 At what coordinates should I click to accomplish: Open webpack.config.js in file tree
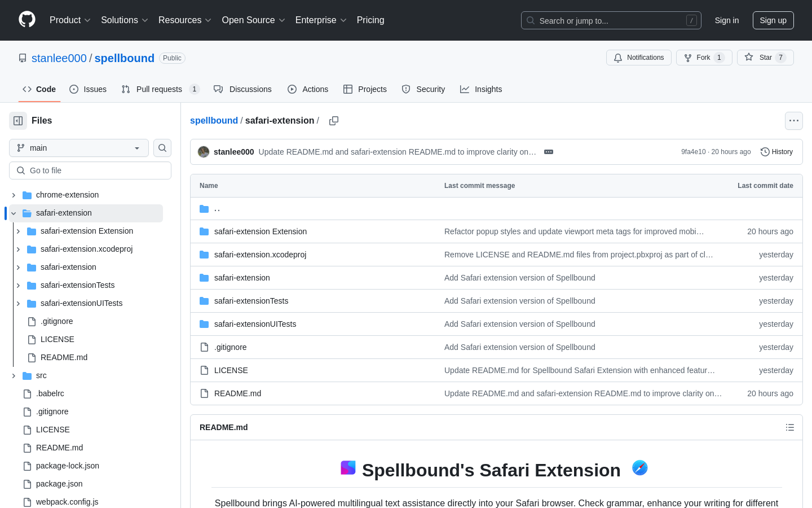[x=67, y=502]
